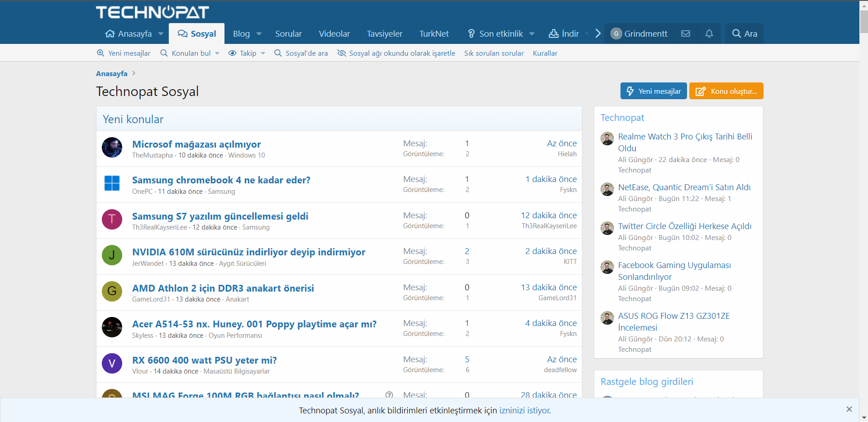This screenshot has height=422, width=868.
Task: Open the Blog menu item
Action: pos(241,34)
